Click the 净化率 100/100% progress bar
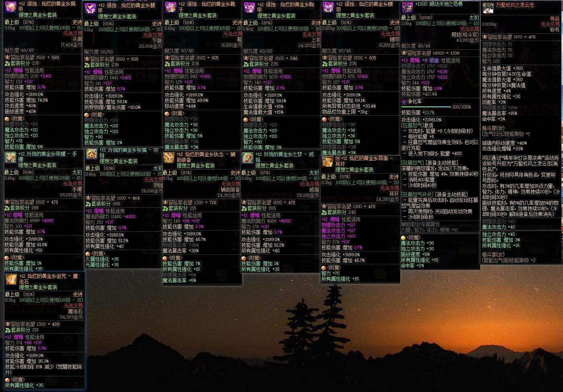563x392 pixels. (426, 107)
